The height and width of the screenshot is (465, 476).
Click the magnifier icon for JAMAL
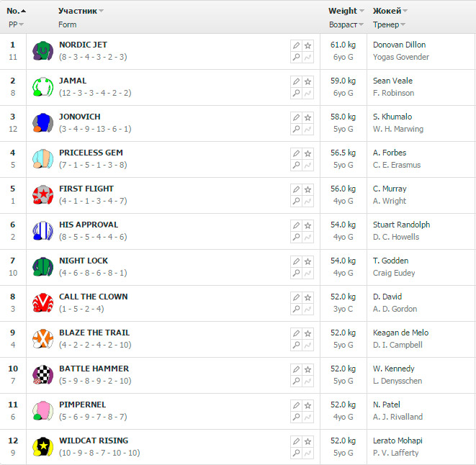pos(296,94)
